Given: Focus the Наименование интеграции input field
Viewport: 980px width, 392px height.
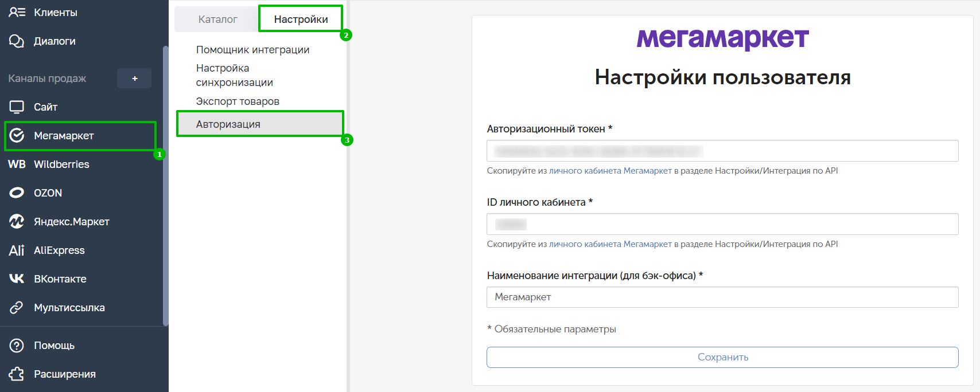Looking at the screenshot, I should (x=722, y=297).
